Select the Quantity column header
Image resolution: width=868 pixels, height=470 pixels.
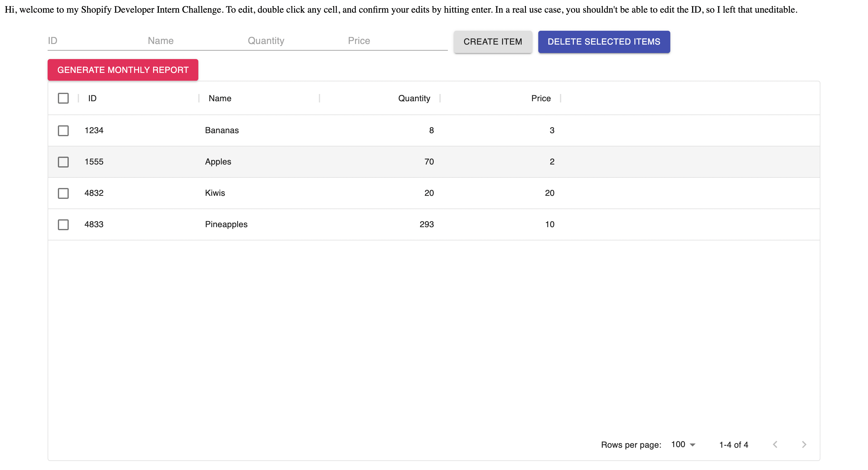(x=414, y=98)
